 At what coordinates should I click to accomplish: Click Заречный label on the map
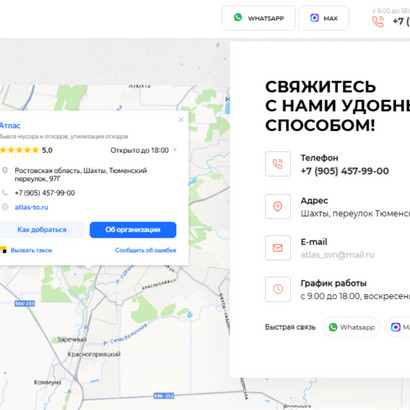tap(72, 340)
